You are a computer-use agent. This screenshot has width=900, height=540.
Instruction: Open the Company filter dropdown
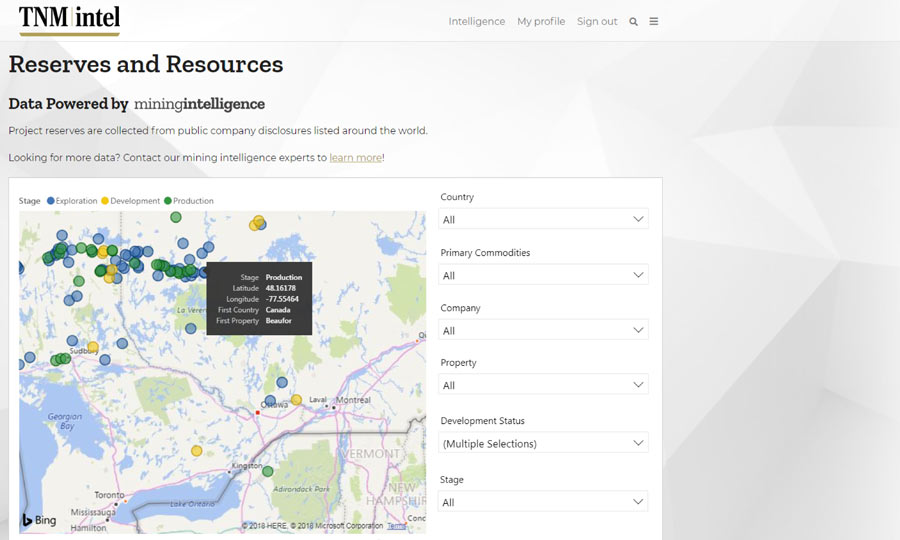(x=543, y=330)
